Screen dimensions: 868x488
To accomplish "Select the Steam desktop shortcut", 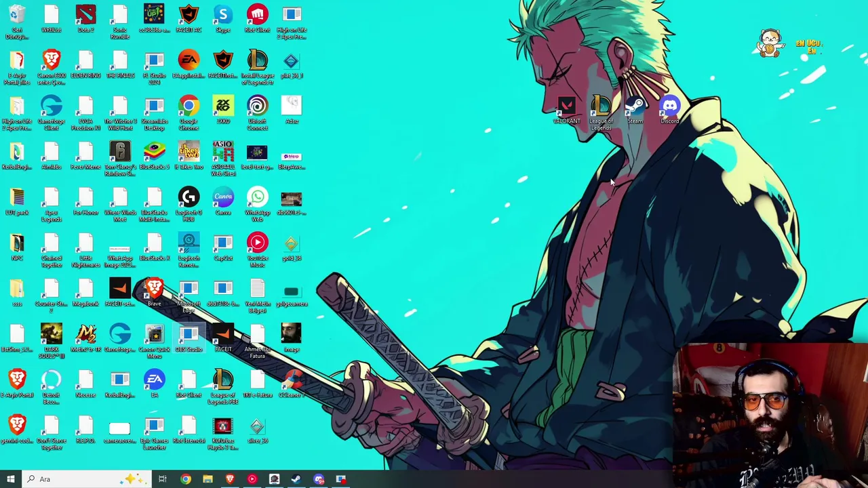I will [635, 110].
